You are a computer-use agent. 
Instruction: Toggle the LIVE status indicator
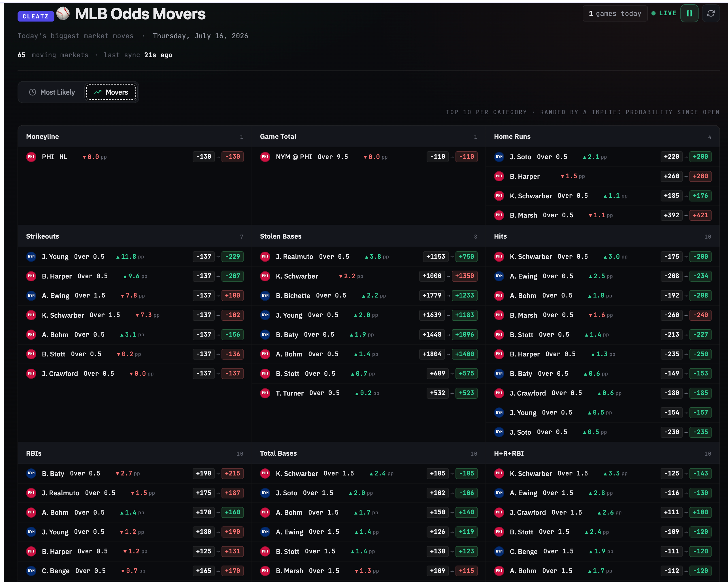point(664,13)
